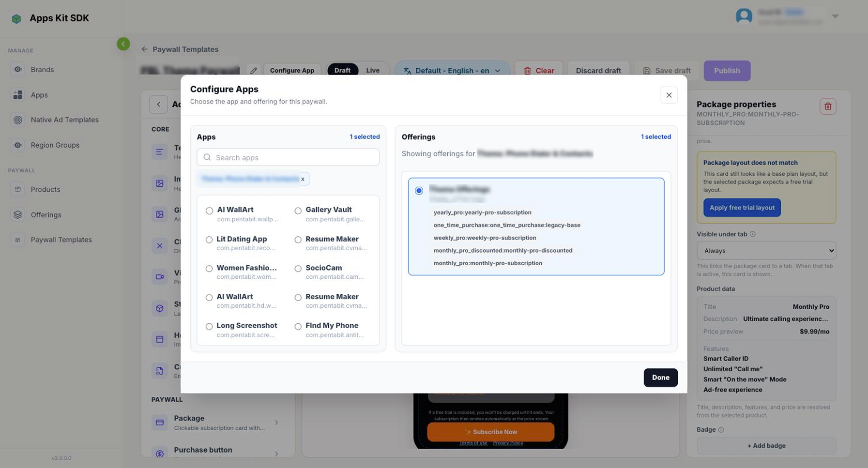Click the Apps Kit SDK logo icon
The image size is (868, 468).
(16, 18)
